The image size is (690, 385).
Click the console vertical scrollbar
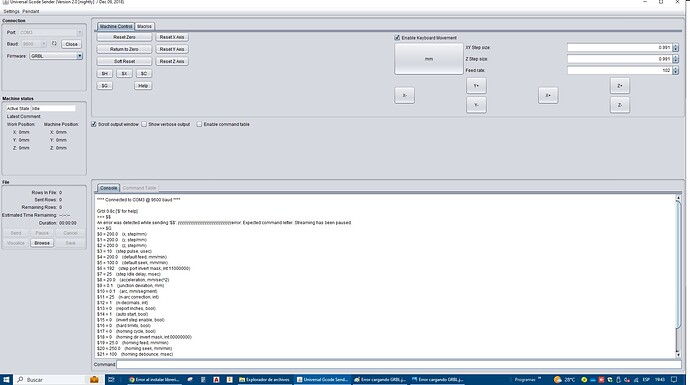(678, 276)
